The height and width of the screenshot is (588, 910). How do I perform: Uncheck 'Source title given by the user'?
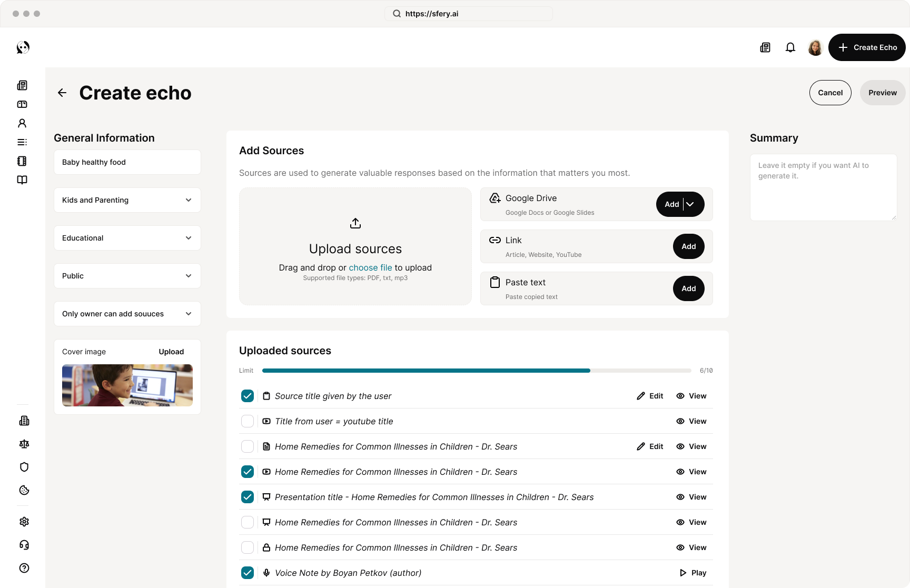[x=248, y=396]
